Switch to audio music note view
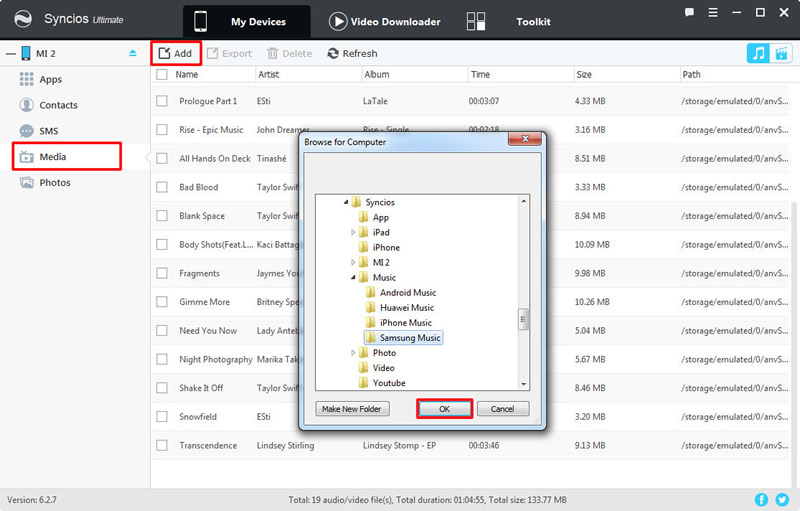The height and width of the screenshot is (511, 800). click(x=758, y=53)
